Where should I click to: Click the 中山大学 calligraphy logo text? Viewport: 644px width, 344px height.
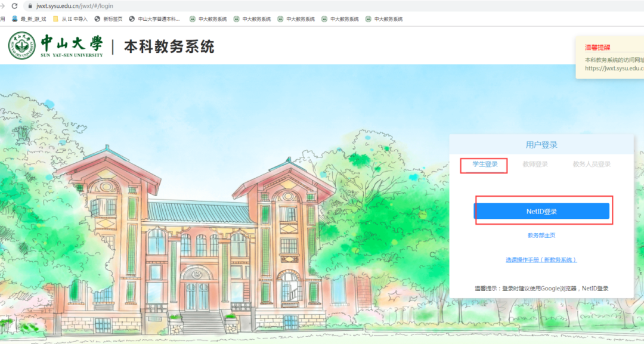pyautogui.click(x=72, y=43)
